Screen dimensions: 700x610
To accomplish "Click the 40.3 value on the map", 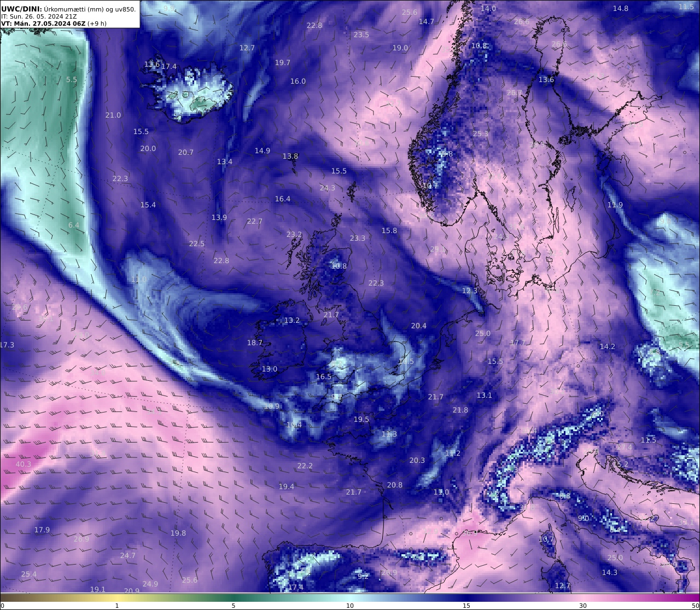I will pos(24,464).
